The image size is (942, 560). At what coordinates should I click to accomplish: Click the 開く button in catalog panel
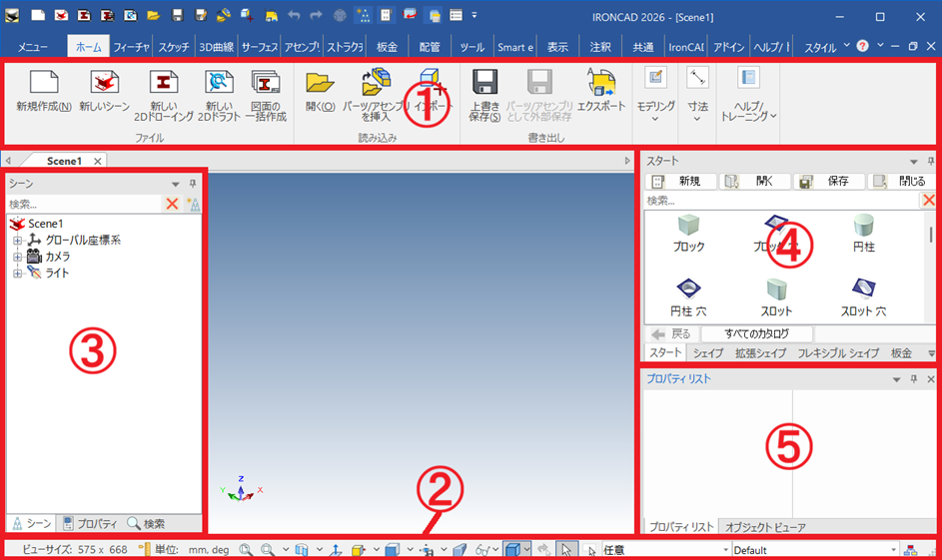click(754, 182)
